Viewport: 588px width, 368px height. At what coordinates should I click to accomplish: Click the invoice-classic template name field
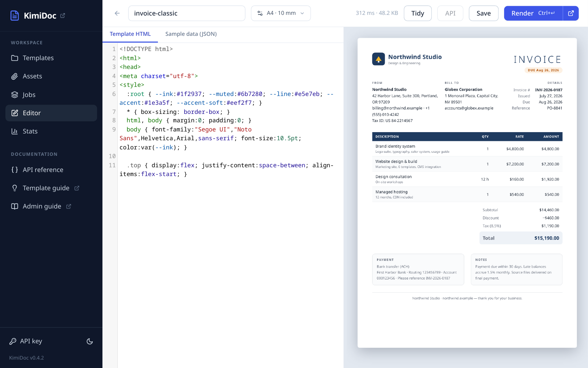187,13
